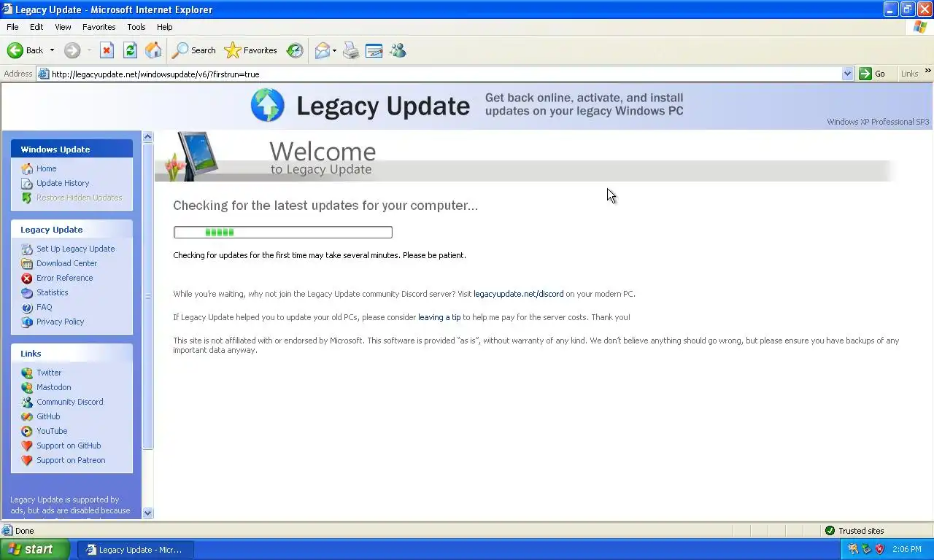Click the FAQ question mark icon
The height and width of the screenshot is (560, 934).
pyautogui.click(x=27, y=307)
